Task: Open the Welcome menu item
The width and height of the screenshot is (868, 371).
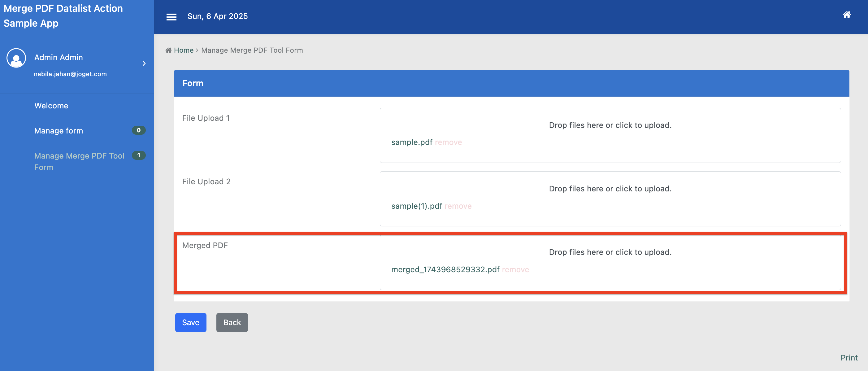Action: pyautogui.click(x=51, y=106)
